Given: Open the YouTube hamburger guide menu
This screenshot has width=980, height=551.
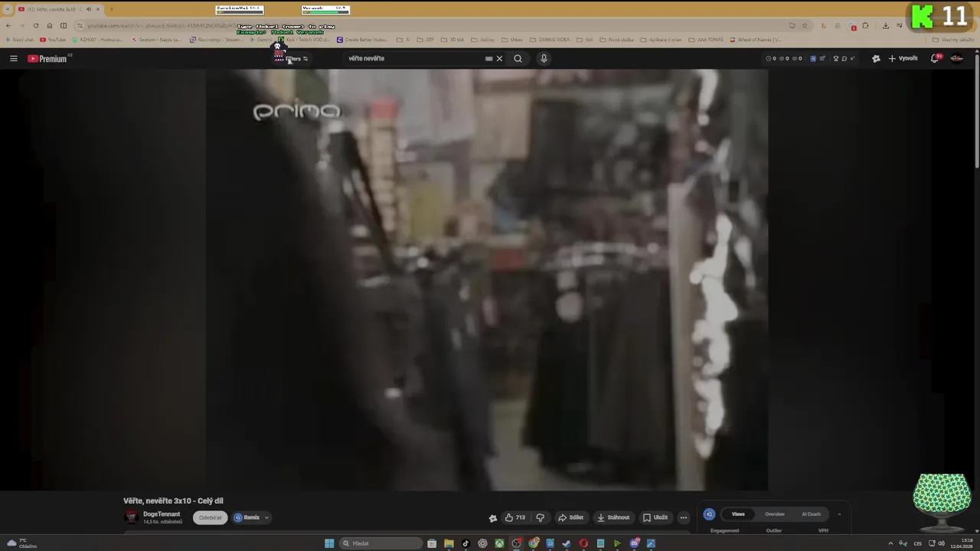Looking at the screenshot, I should coord(13,58).
